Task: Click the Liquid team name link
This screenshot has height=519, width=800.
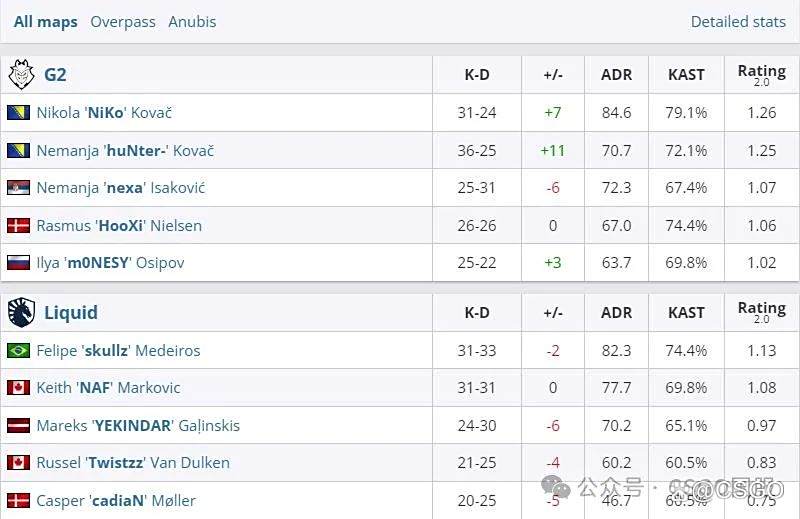Action: [x=71, y=312]
